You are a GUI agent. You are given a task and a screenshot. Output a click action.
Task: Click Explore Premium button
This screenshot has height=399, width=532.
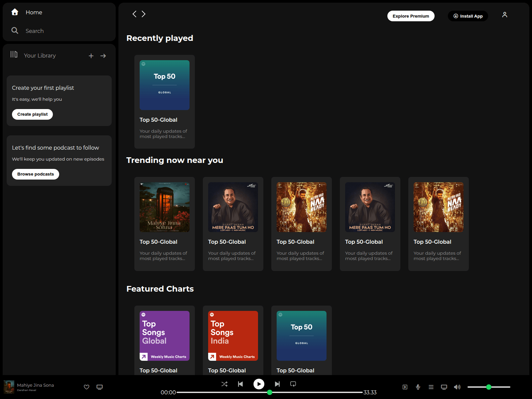coord(411,16)
